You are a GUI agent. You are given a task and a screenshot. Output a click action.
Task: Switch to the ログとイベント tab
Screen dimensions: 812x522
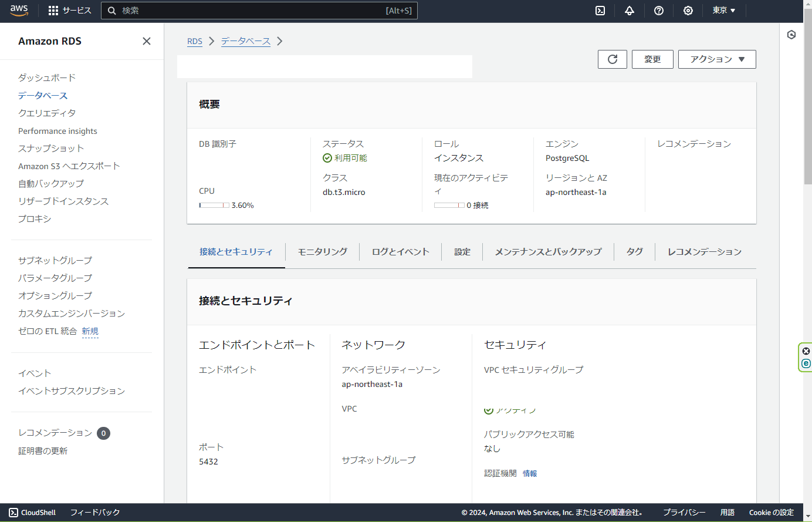(x=401, y=252)
